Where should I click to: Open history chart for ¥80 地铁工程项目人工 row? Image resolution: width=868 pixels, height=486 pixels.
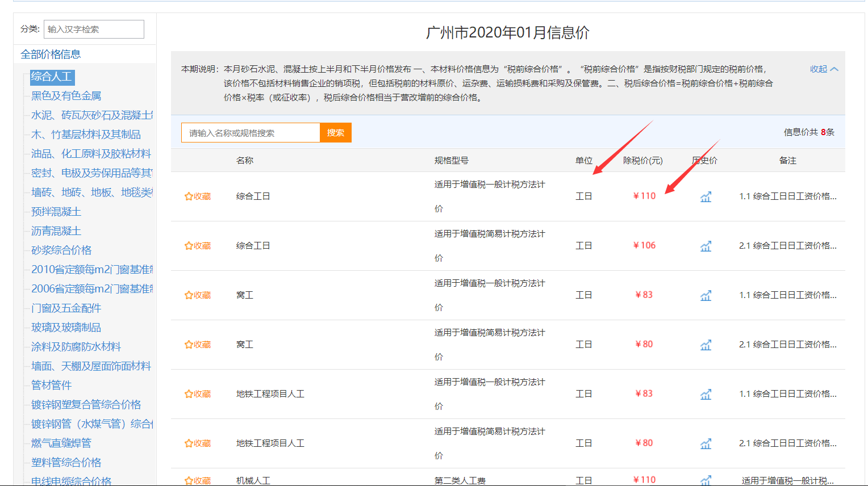[706, 444]
